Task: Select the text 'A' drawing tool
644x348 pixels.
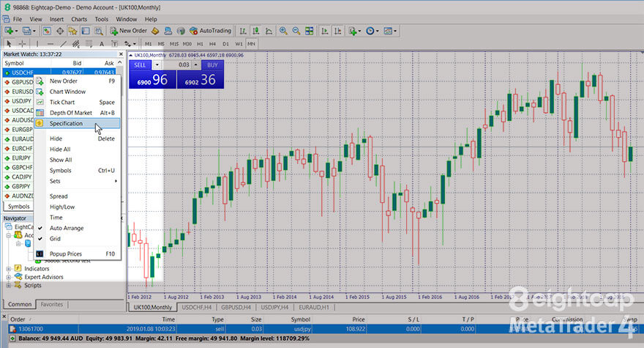Action: click(102, 44)
